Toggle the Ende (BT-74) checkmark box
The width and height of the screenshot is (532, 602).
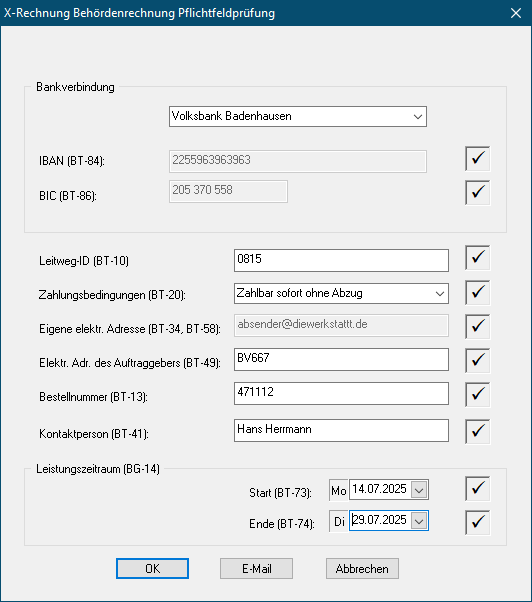coord(477,522)
